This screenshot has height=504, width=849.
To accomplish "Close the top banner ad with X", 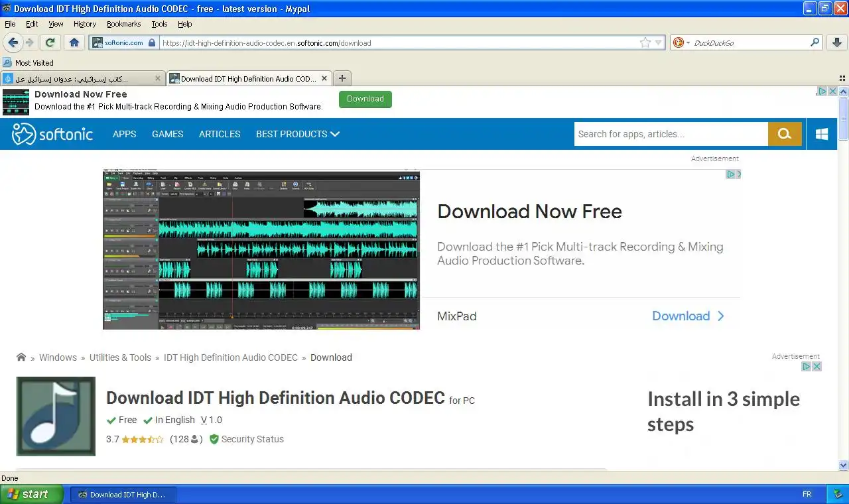I will coord(832,92).
